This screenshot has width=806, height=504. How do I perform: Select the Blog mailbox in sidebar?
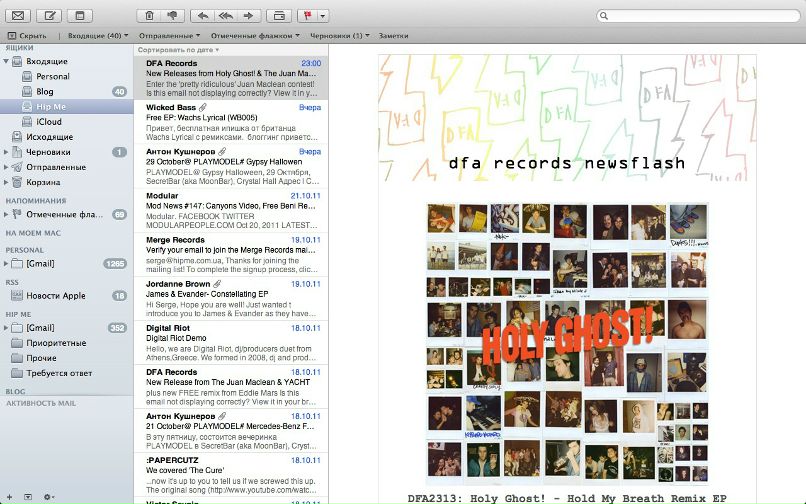pos(46,91)
